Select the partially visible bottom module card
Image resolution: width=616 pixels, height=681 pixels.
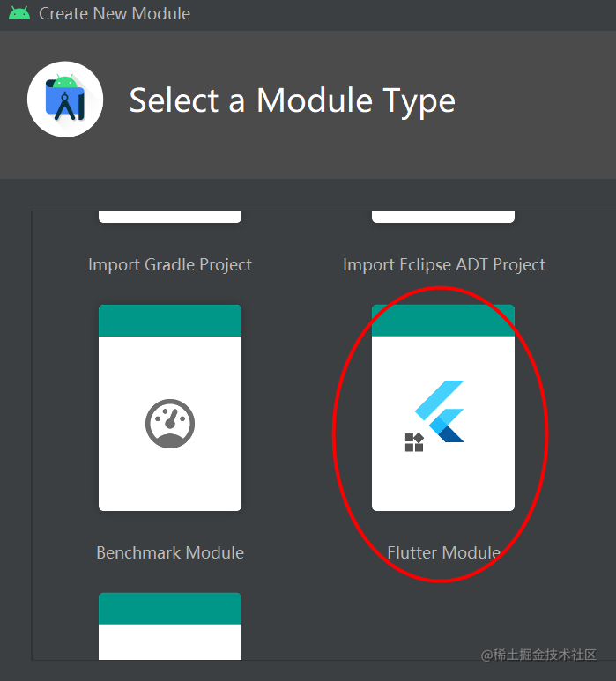(170, 626)
